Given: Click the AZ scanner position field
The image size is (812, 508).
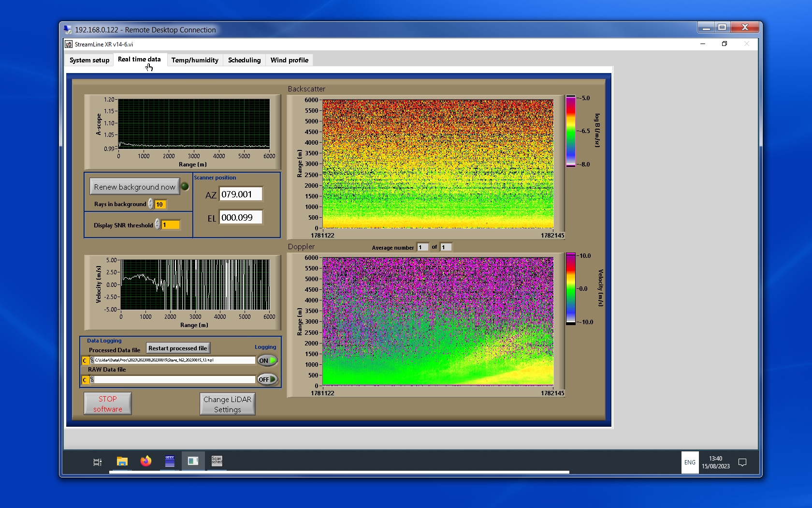Looking at the screenshot, I should click(x=241, y=194).
